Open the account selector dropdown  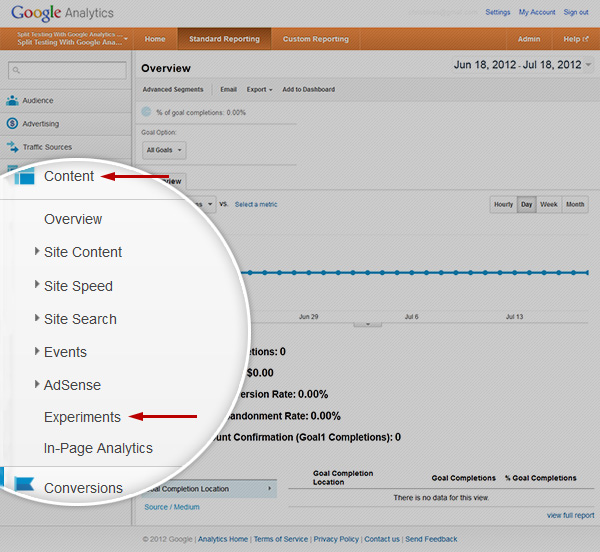click(x=72, y=39)
